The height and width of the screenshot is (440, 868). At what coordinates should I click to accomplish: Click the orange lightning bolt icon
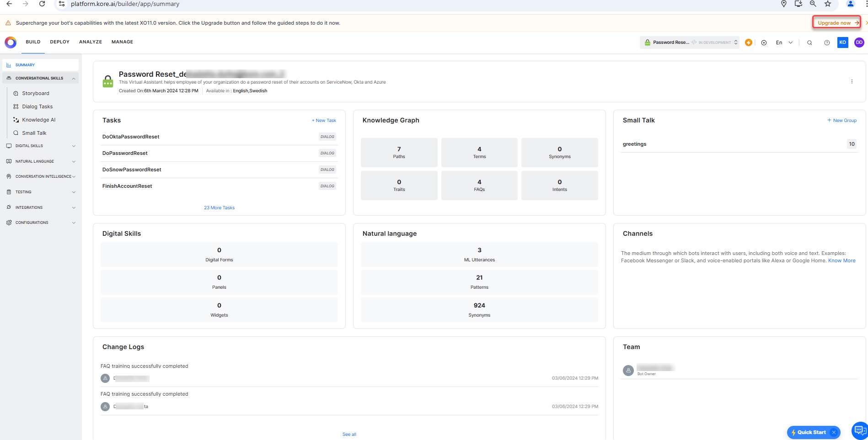[x=749, y=42]
